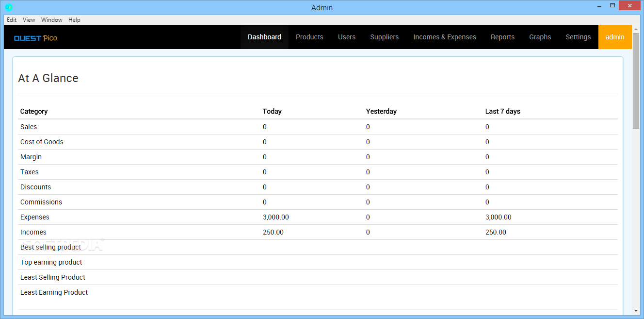
Task: Click Expenses yesterday value 0
Action: [x=368, y=217]
